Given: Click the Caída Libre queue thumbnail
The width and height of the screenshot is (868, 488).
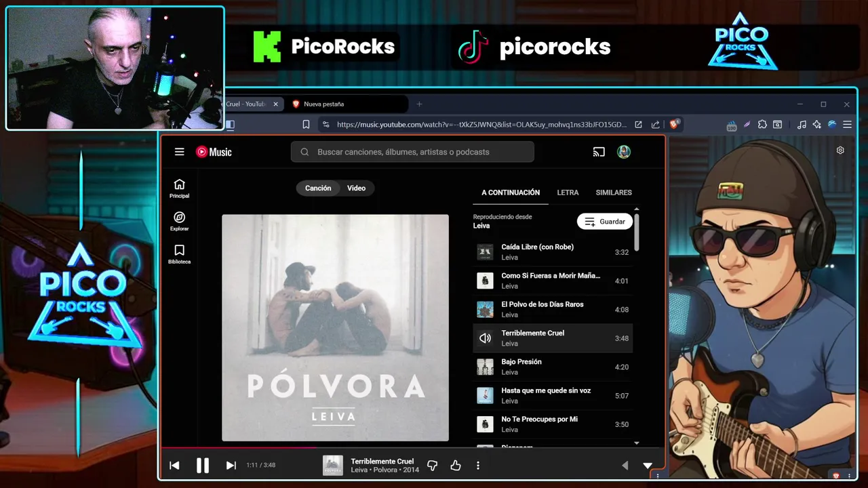Looking at the screenshot, I should 485,252.
